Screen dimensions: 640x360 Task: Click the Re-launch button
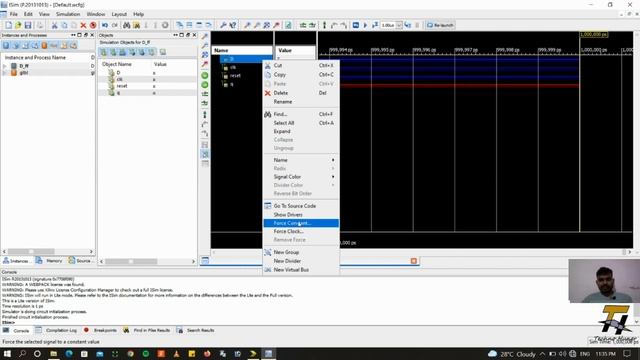[440, 25]
